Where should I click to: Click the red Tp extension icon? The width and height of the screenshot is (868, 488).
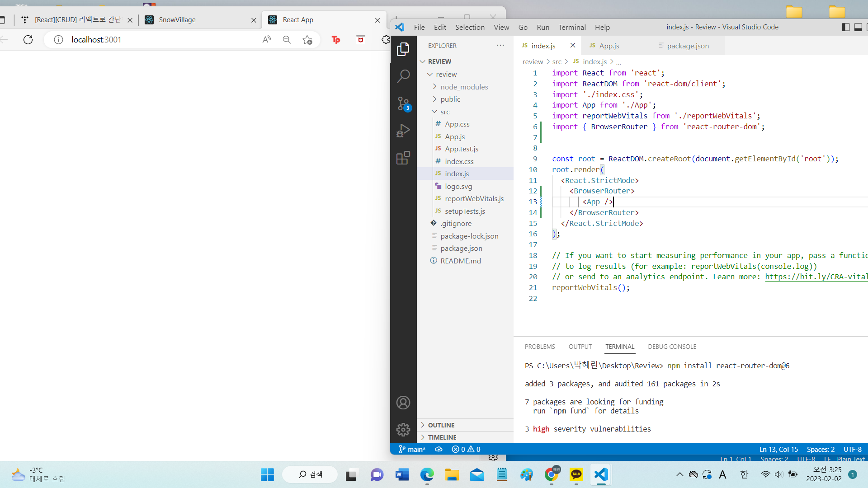pyautogui.click(x=335, y=40)
